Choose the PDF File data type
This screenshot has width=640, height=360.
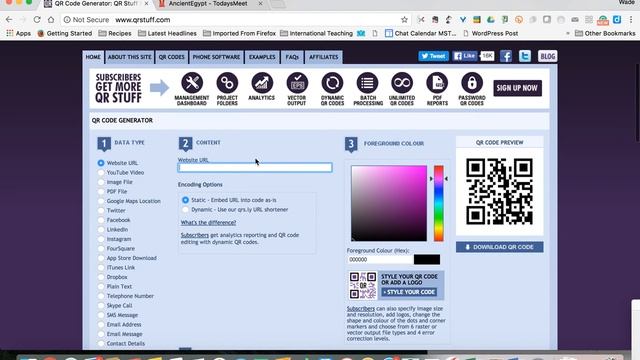tap(101, 191)
